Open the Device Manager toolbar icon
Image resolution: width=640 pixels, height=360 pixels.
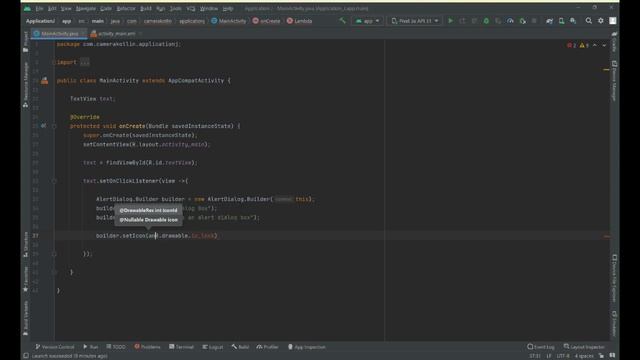562,21
